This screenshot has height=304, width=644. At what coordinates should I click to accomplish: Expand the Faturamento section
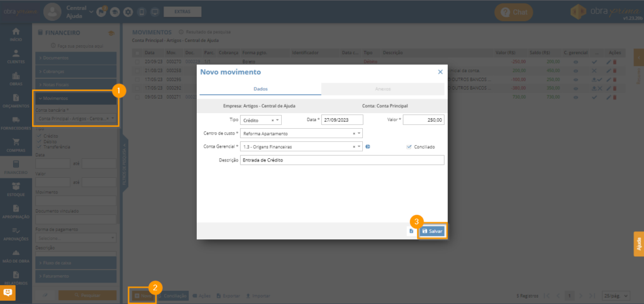(76, 276)
